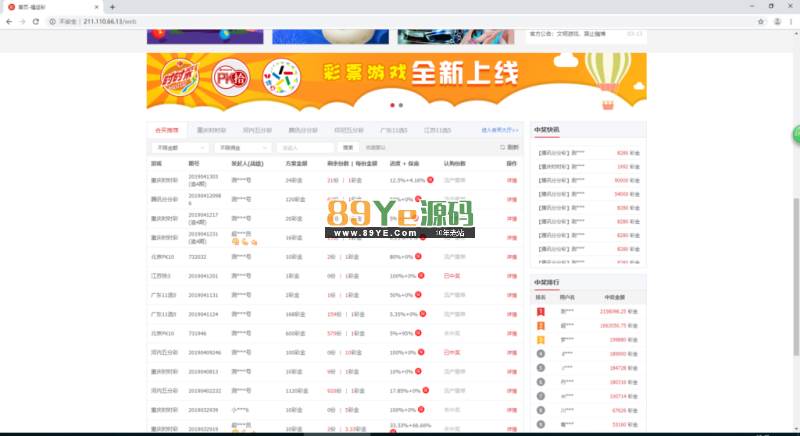This screenshot has height=436, width=800.
Task: Select first banner carousel dot
Action: (391, 104)
